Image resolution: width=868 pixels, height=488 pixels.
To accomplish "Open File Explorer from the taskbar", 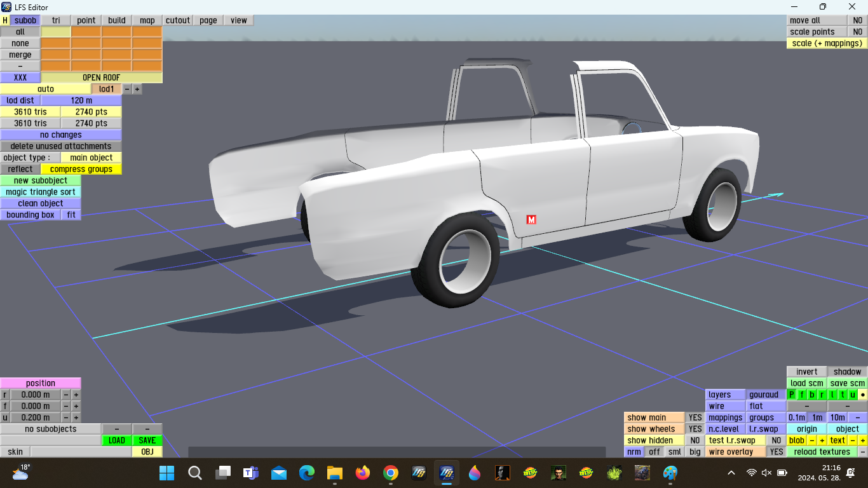I will 335,473.
